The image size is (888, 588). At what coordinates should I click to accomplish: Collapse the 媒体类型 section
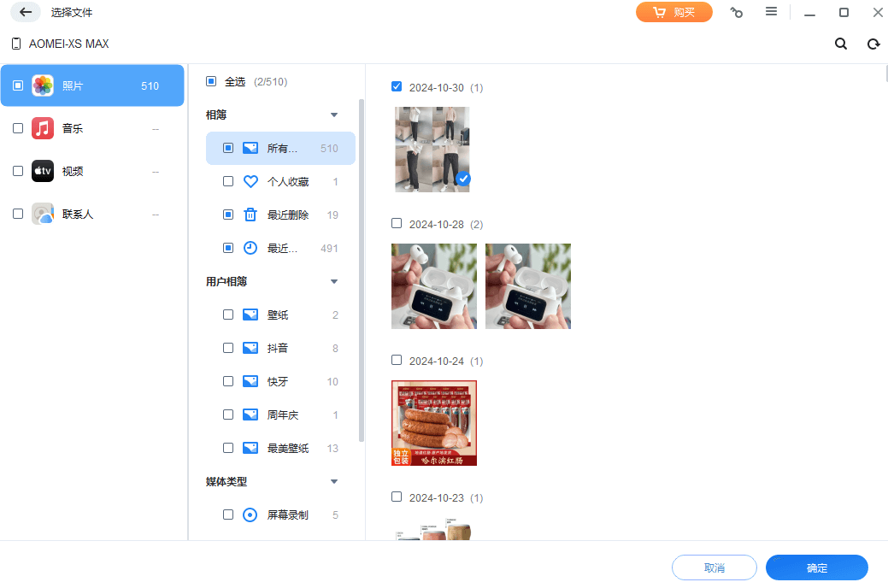pyautogui.click(x=334, y=481)
